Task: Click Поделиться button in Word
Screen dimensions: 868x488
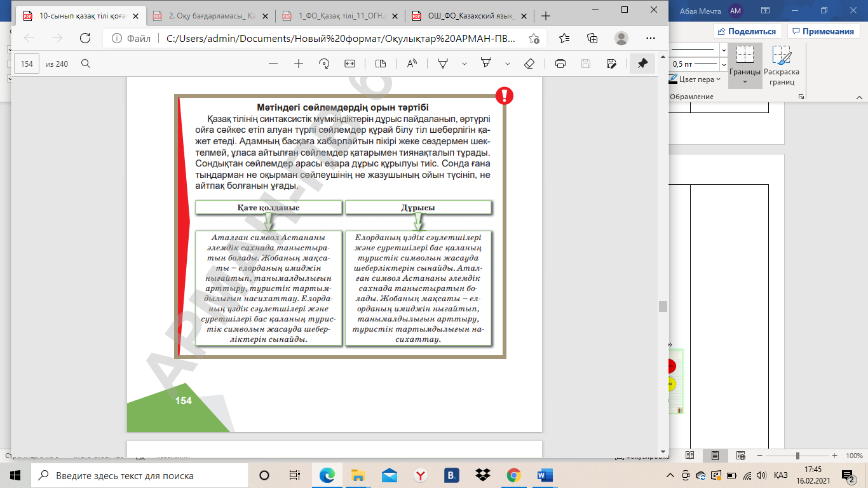Action: (748, 31)
